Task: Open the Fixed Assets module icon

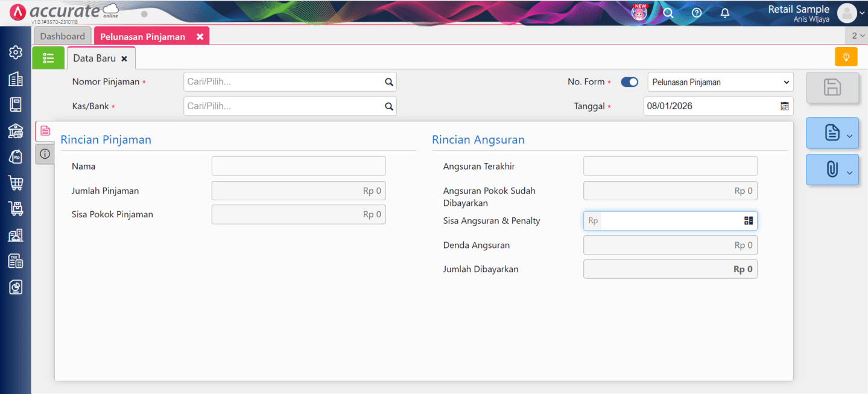Action: 16,235
